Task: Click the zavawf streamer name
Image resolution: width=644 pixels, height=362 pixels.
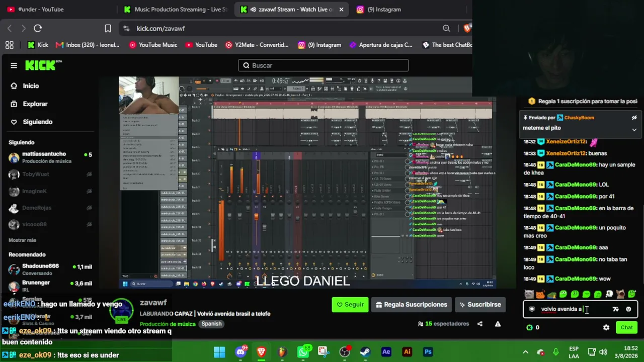Action: 153,303
